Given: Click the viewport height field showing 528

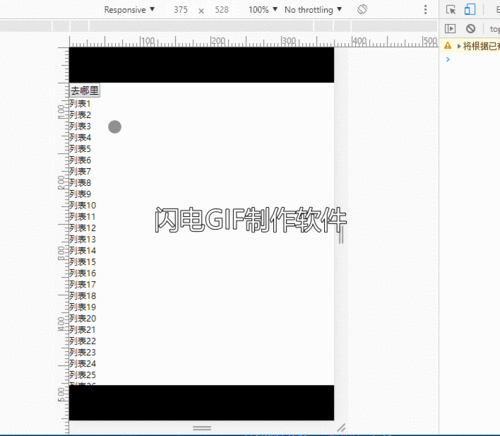Looking at the screenshot, I should [x=222, y=10].
